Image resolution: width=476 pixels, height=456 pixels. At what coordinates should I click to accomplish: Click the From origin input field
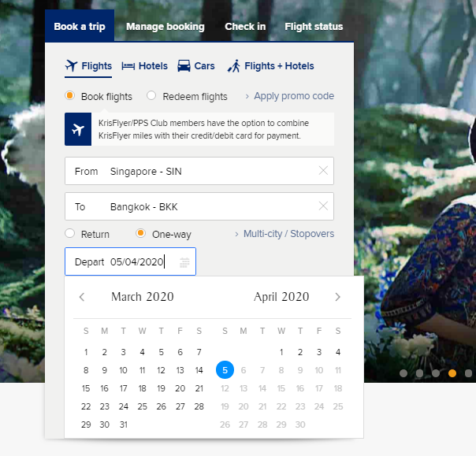tap(199, 171)
